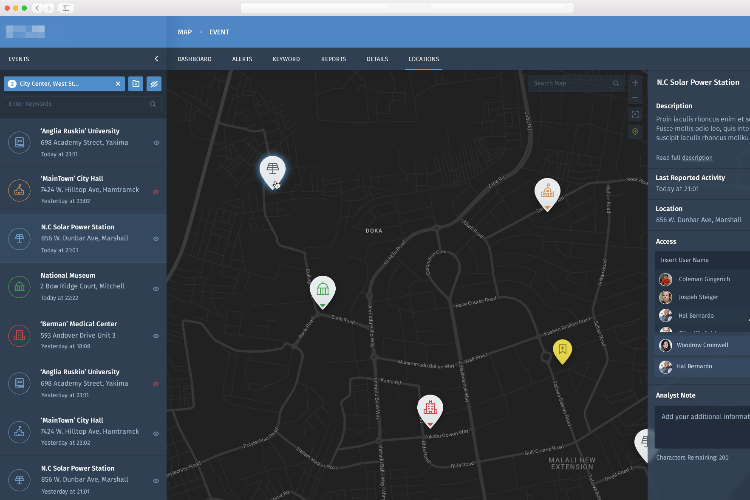
Task: Open the Read full description link
Action: [684, 157]
